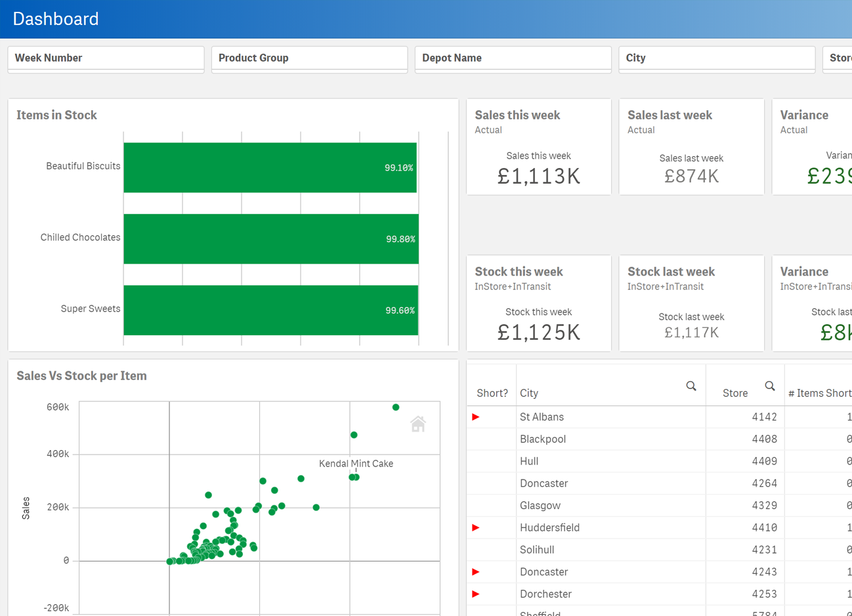Viewport: 852px width, 616px height.
Task: Click the red flag for Doncaster store 4243
Action: pyautogui.click(x=476, y=572)
